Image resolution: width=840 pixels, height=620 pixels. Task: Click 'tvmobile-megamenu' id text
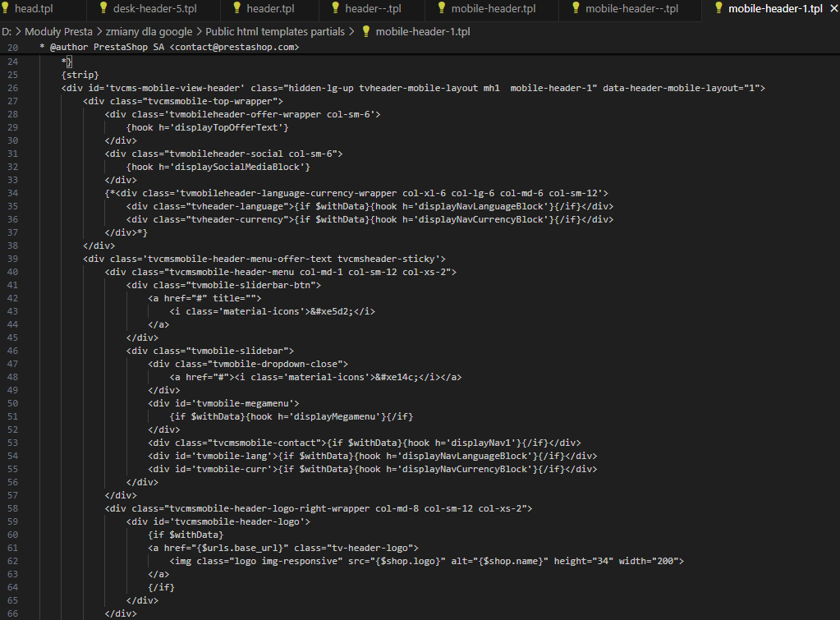[x=245, y=403]
